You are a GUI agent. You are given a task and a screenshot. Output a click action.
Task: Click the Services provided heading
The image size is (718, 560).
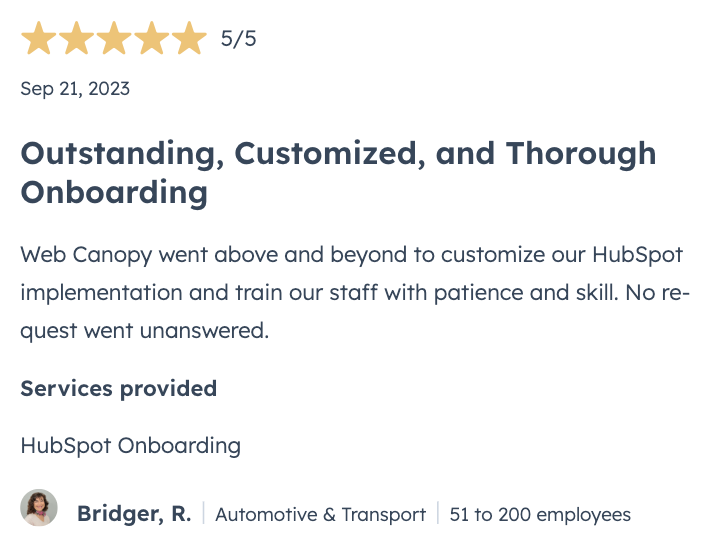pyautogui.click(x=119, y=389)
